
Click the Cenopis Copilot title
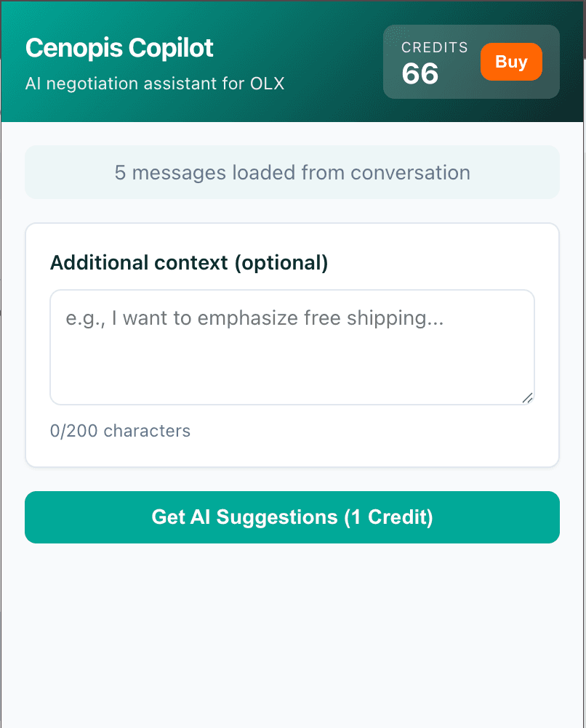pos(119,48)
